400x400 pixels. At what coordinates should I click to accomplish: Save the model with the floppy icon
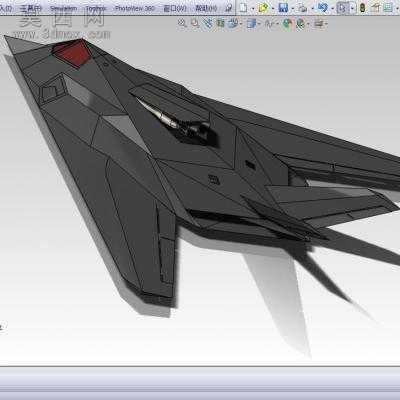point(283,8)
